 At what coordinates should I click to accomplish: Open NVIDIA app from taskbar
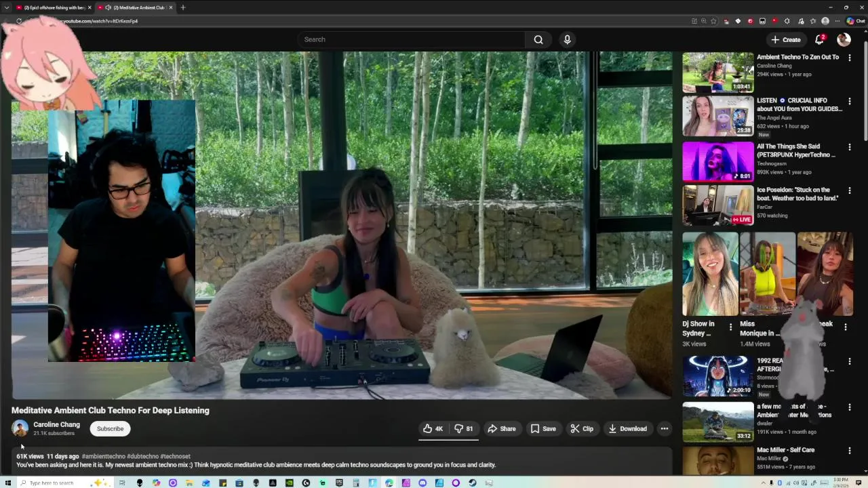pos(290,483)
